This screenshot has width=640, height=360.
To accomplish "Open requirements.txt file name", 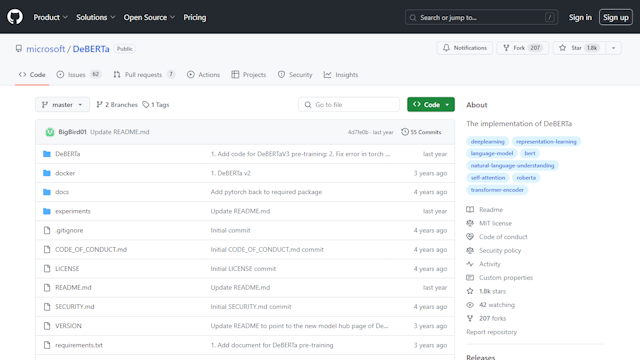I will (79, 345).
